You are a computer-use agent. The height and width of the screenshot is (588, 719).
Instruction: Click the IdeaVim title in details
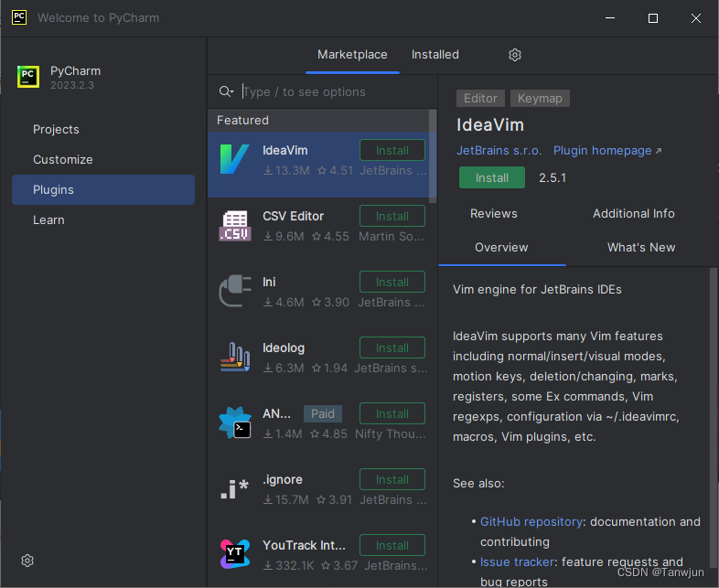490,125
